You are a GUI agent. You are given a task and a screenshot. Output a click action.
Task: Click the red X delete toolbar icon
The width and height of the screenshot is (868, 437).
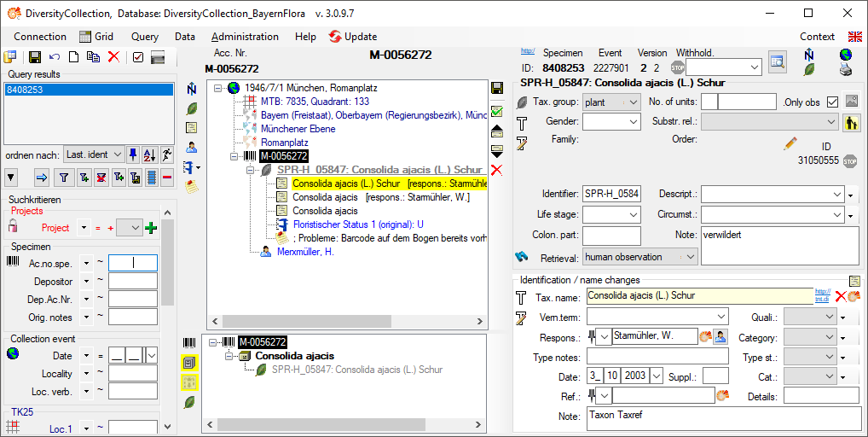point(113,57)
